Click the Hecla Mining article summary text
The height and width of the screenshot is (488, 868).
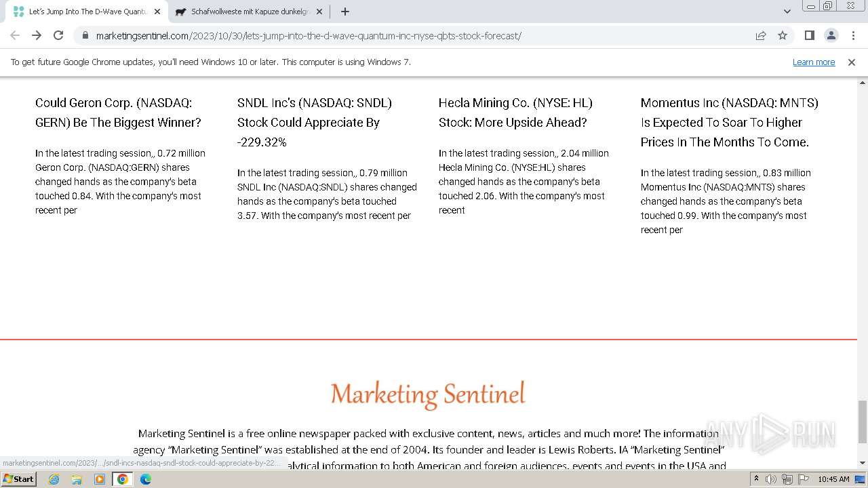click(x=524, y=182)
